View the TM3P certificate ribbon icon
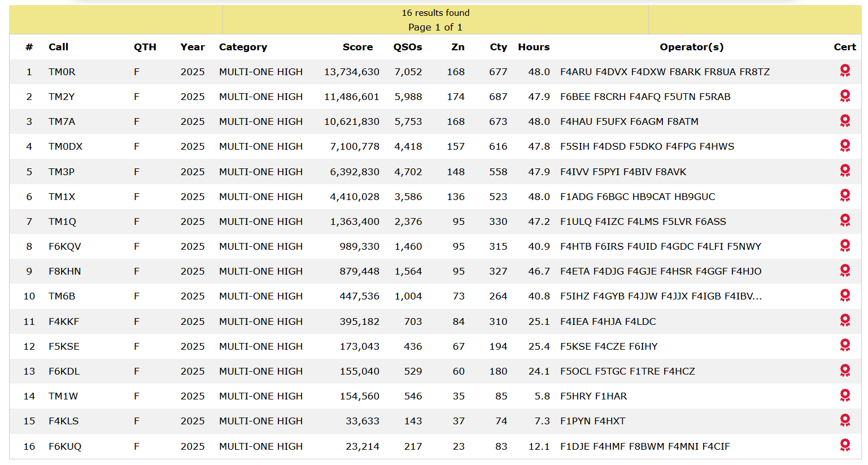The width and height of the screenshot is (868, 465). coord(845,171)
